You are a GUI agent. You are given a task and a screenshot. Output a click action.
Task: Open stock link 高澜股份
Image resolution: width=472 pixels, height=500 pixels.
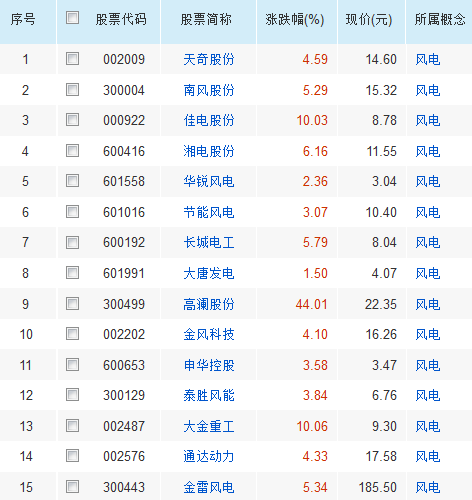pos(209,304)
